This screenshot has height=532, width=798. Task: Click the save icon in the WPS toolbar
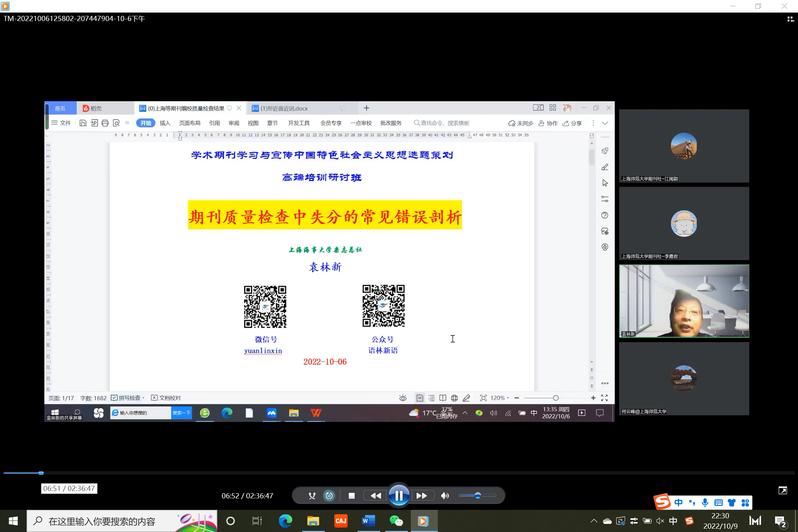[x=83, y=123]
